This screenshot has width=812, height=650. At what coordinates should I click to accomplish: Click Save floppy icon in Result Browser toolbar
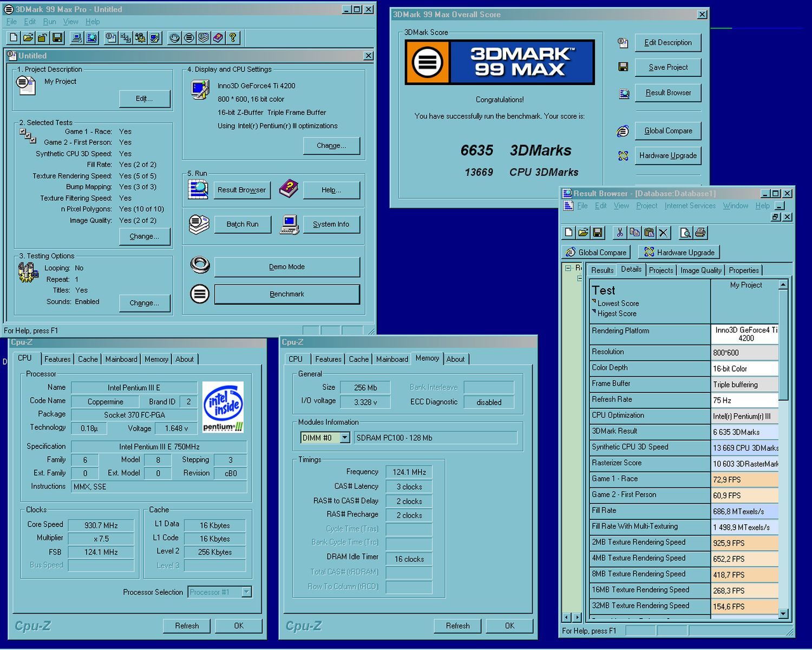tap(598, 233)
